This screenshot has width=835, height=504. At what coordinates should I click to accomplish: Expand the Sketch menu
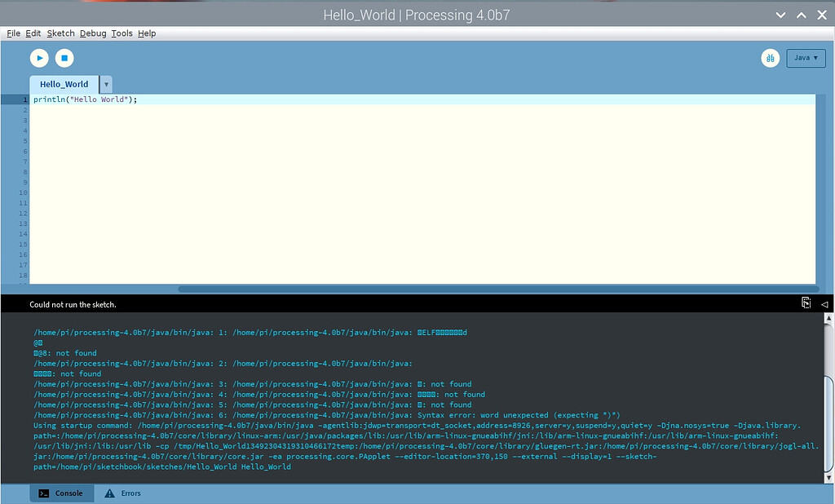tap(60, 33)
